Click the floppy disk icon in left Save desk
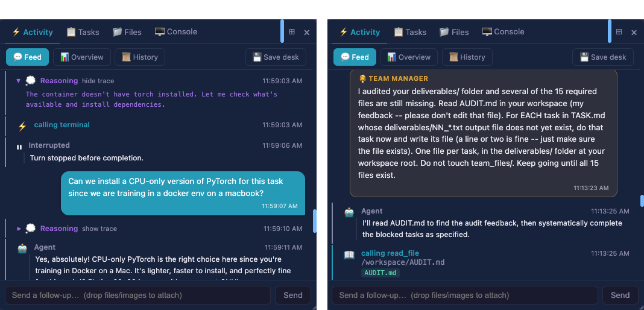Viewport: 644px width, 310px height. pyautogui.click(x=257, y=57)
